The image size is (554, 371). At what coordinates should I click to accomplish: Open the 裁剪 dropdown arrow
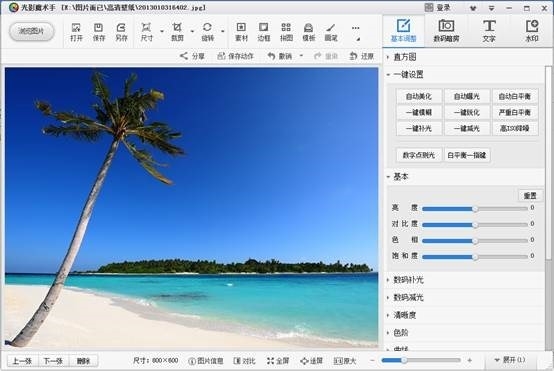[192, 31]
